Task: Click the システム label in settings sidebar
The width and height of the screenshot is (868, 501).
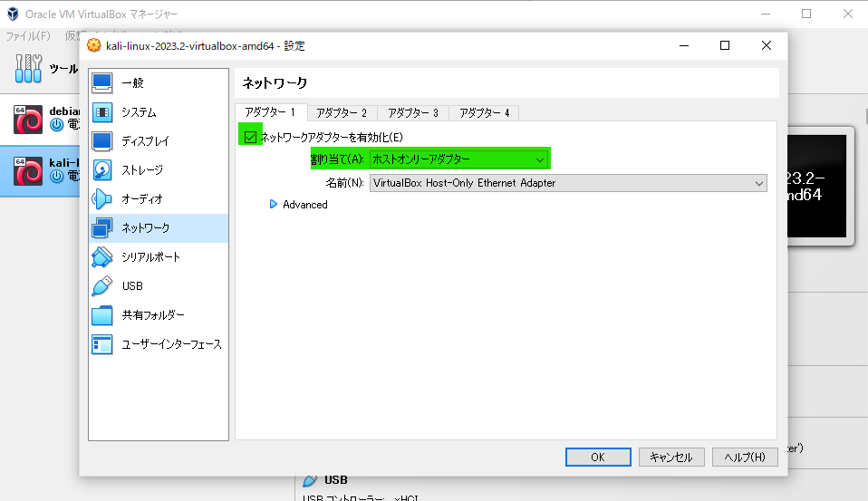Action: pos(139,112)
